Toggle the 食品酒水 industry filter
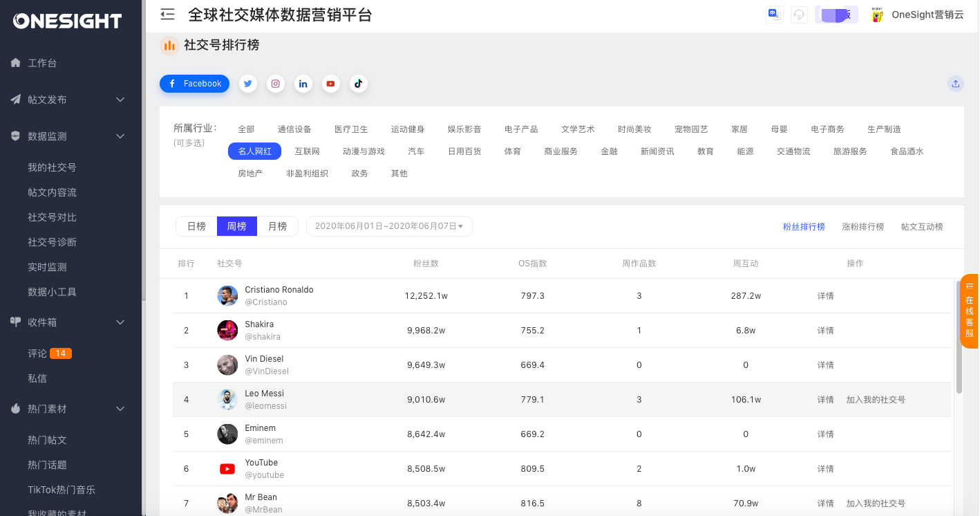980x516 pixels. [x=907, y=151]
